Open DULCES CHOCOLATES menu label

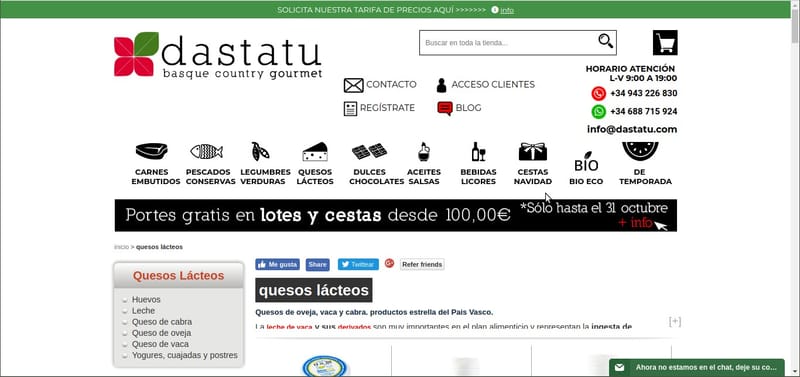[377, 177]
